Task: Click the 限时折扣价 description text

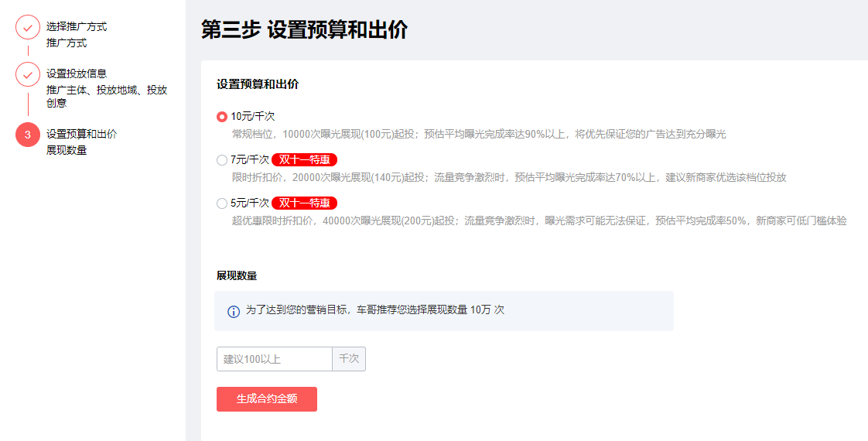Action: pos(509,178)
